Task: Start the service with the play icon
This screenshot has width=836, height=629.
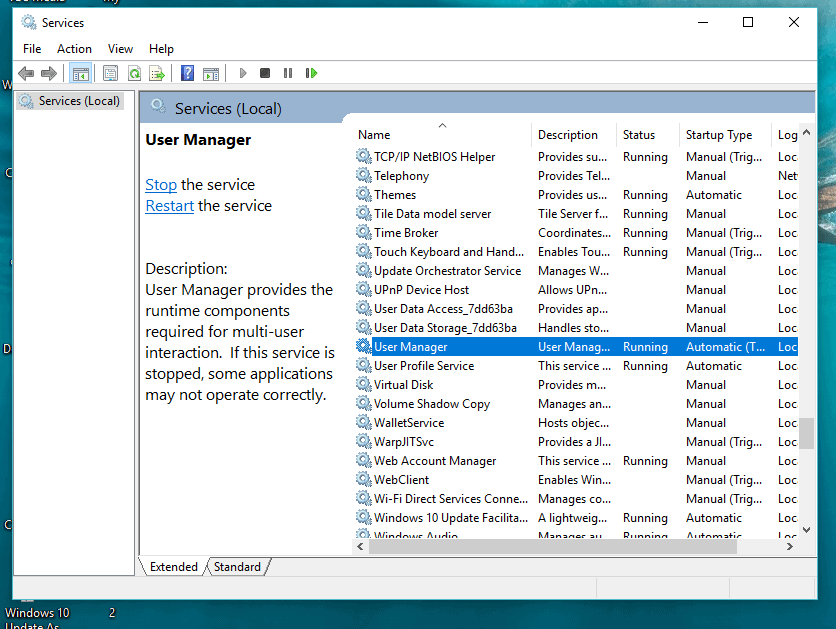Action: click(x=243, y=73)
